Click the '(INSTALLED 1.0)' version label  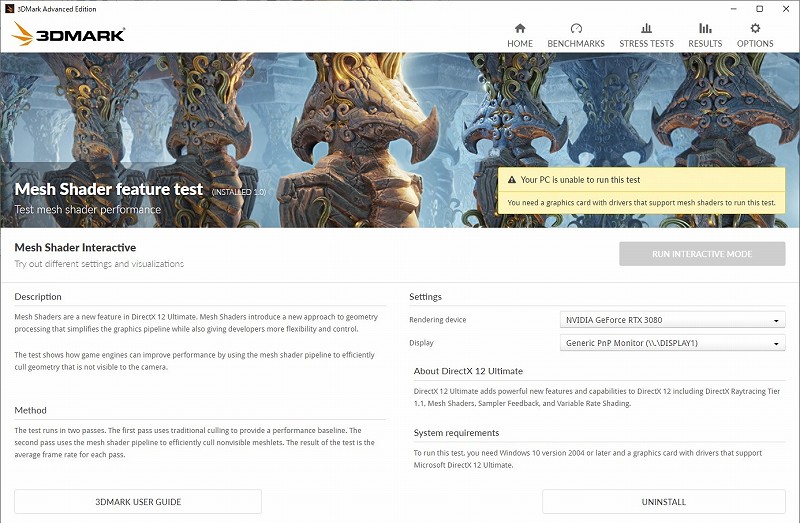click(239, 192)
